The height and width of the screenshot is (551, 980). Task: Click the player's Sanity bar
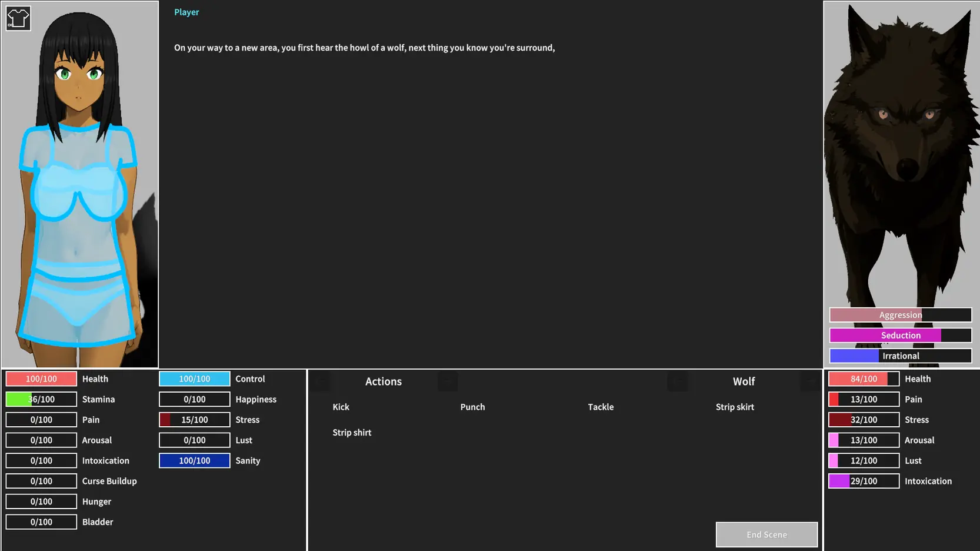194,461
